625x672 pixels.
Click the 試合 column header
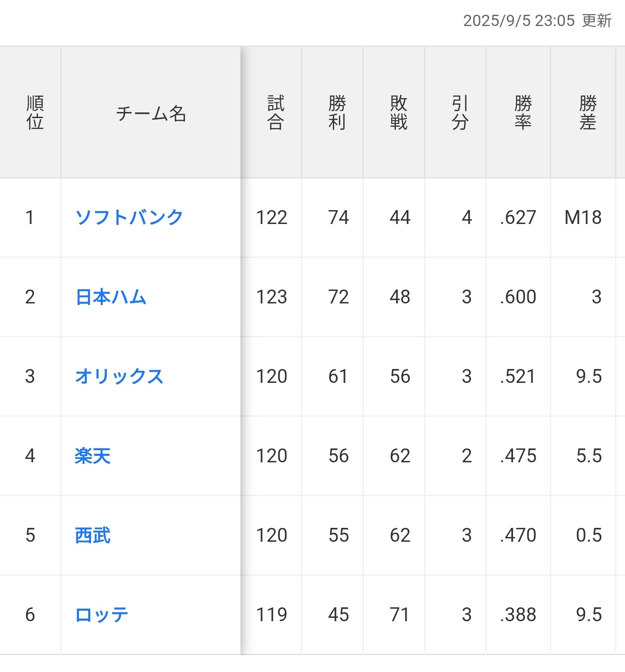click(x=276, y=113)
